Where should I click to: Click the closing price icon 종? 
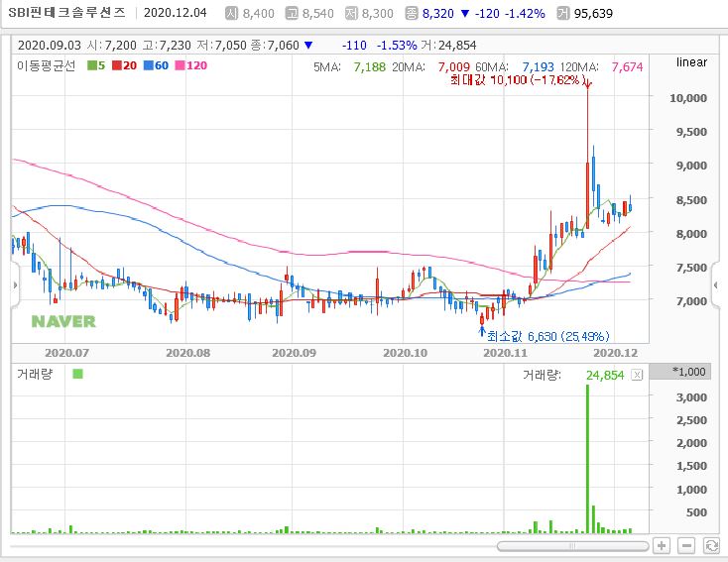tap(412, 13)
